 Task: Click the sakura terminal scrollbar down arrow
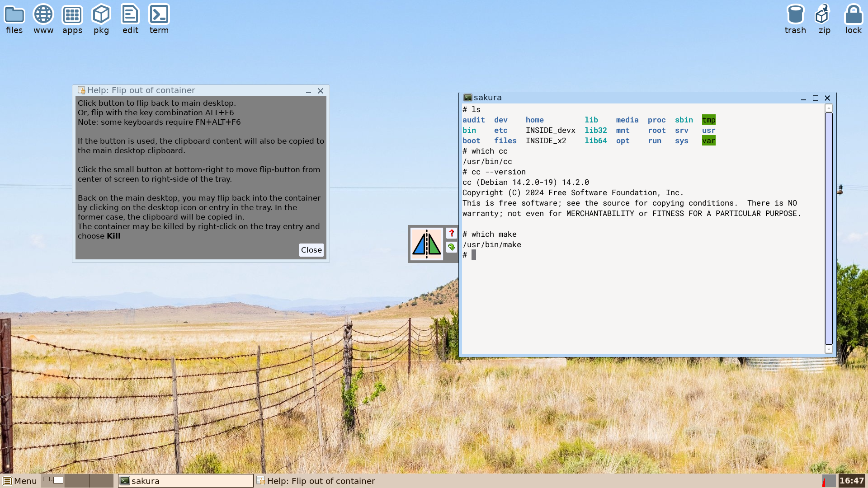coord(829,349)
